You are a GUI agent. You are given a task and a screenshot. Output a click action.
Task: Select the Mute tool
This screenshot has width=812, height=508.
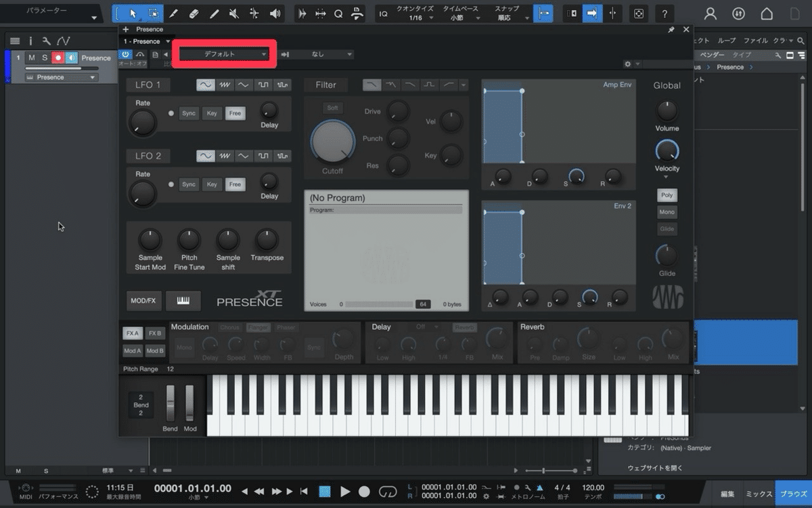point(234,13)
